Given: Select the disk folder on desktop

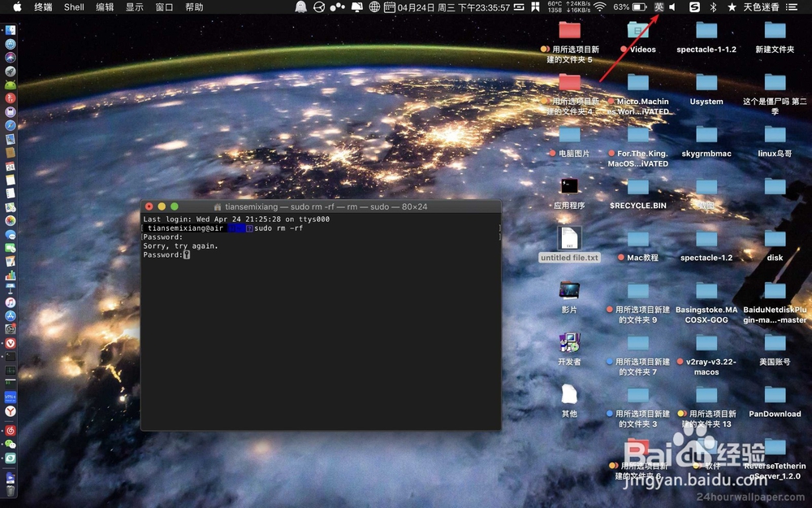Looking at the screenshot, I should 775,245.
